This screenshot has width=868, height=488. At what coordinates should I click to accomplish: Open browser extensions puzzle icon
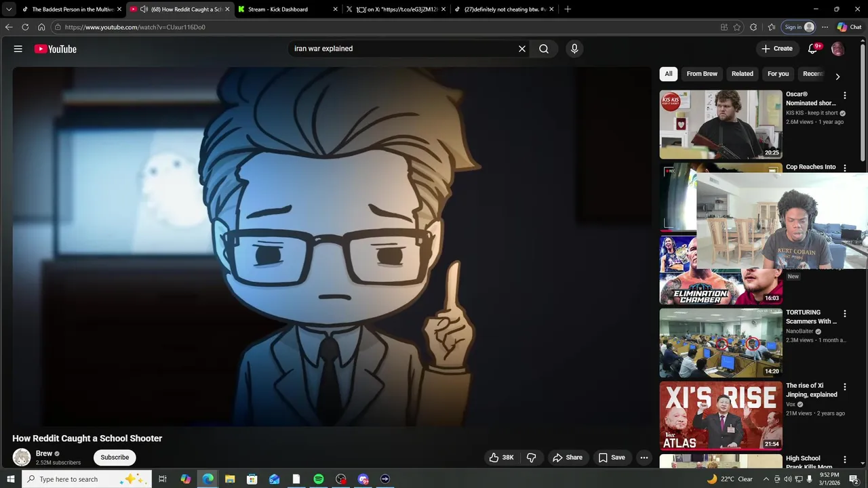(x=753, y=27)
